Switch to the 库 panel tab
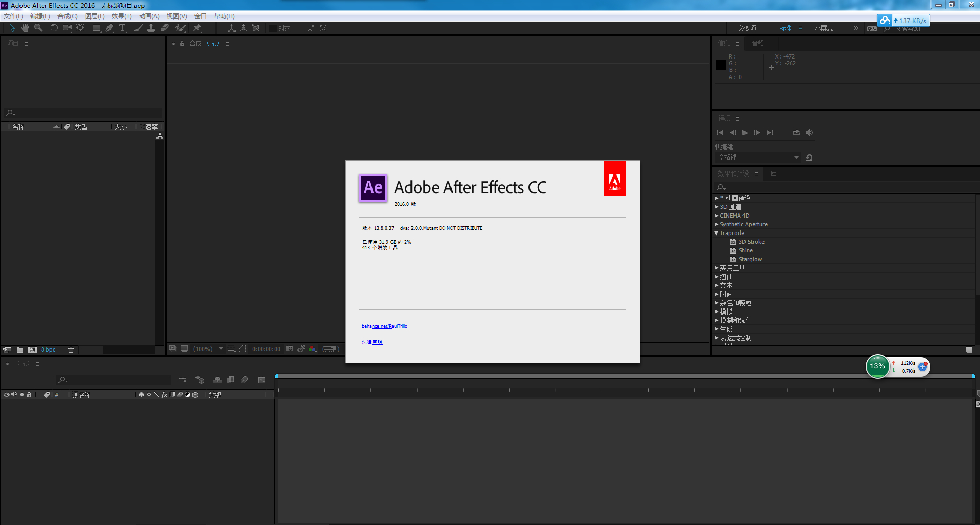 773,174
